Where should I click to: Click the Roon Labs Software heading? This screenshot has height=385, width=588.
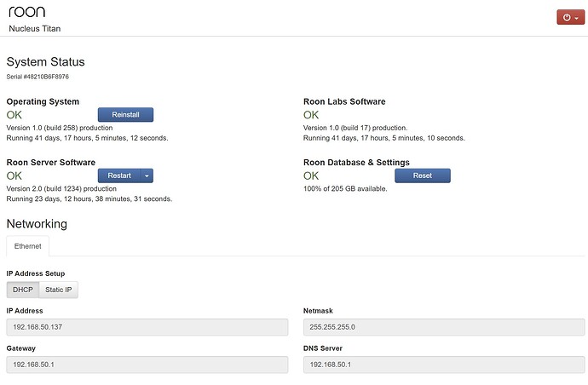point(344,101)
